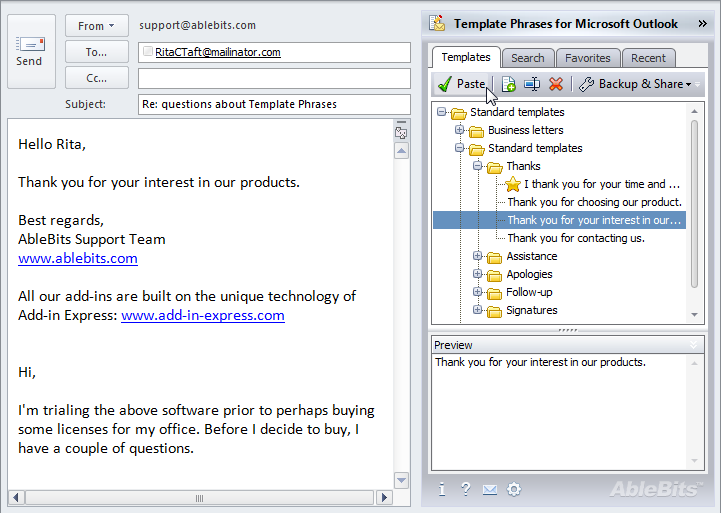Select the Business letters folder label
The image size is (721, 513).
526,130
